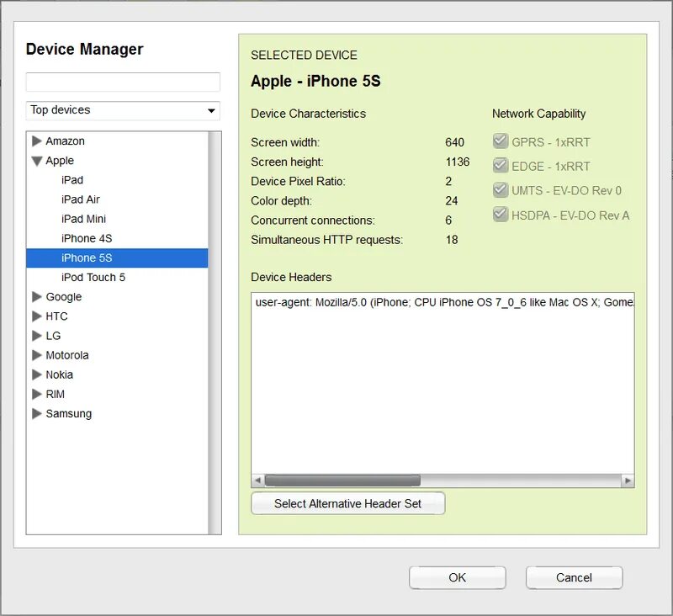Click the headers scroll right arrow
Screen dimensions: 673x616
(628, 481)
